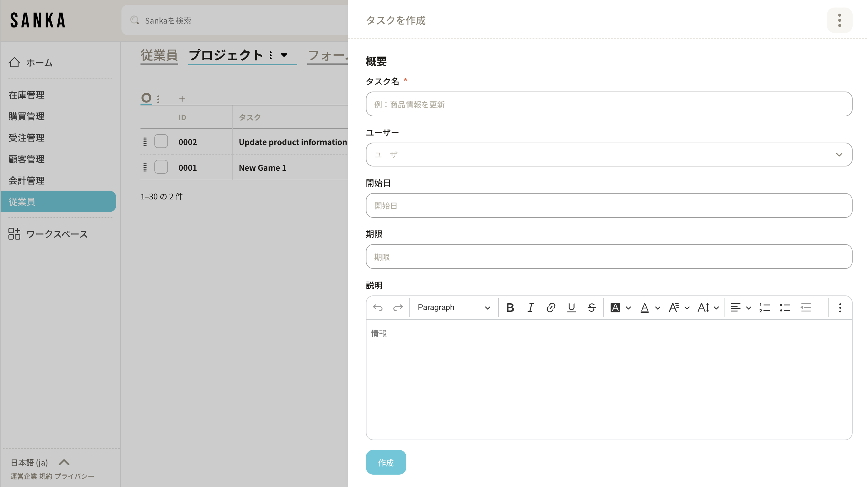The height and width of the screenshot is (487, 868).
Task: Open task Update product information
Action: (x=293, y=142)
